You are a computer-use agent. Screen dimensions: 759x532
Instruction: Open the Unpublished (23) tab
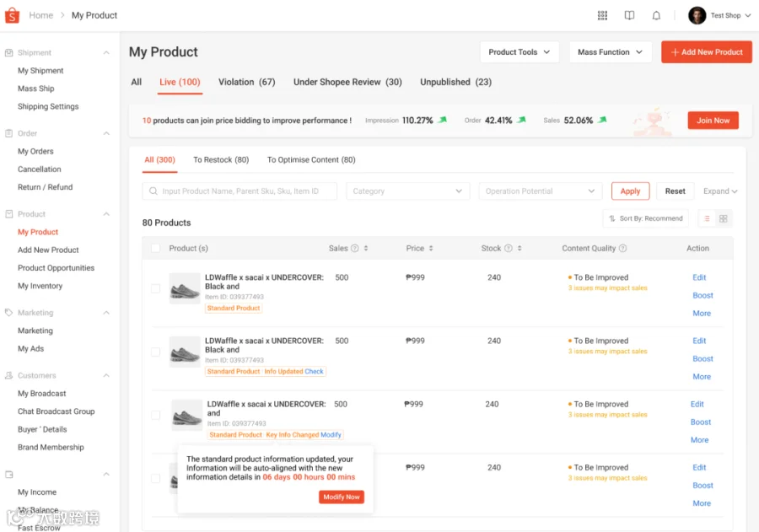(455, 82)
